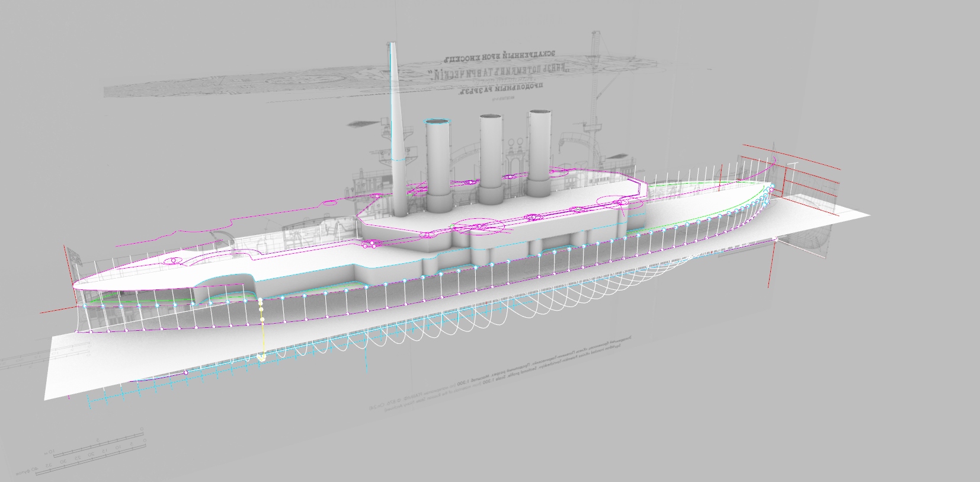Click the funnel nearest the tall mast

(x=438, y=166)
